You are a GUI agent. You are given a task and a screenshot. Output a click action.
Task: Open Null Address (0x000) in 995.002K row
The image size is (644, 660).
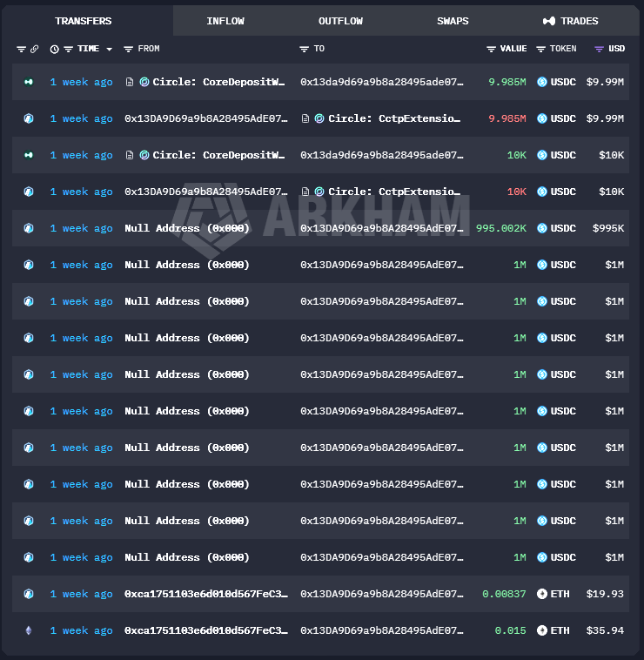[x=187, y=228]
